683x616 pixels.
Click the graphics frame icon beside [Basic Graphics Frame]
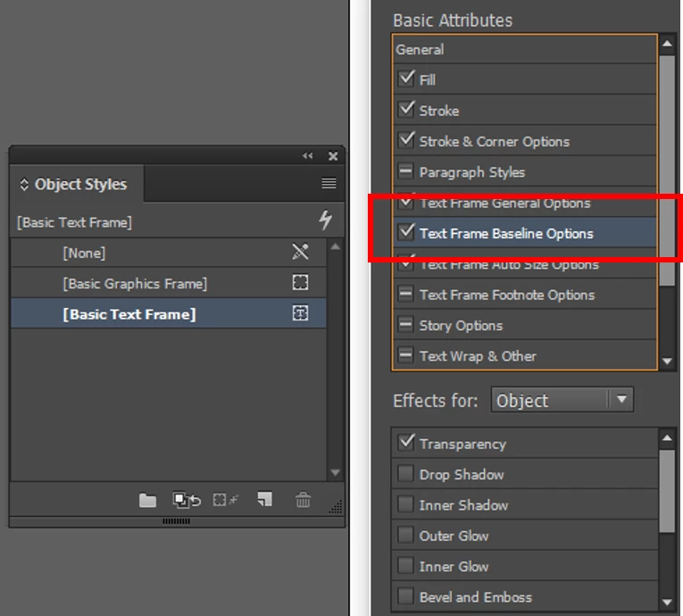tap(300, 282)
